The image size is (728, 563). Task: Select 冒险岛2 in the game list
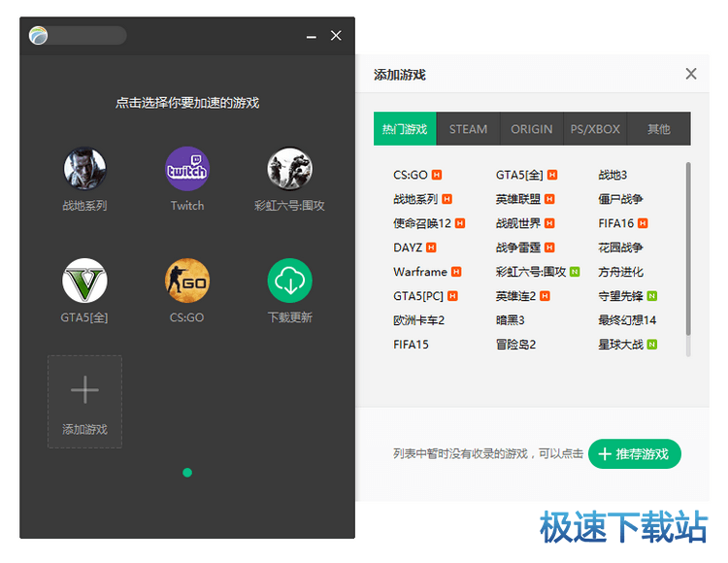515,345
